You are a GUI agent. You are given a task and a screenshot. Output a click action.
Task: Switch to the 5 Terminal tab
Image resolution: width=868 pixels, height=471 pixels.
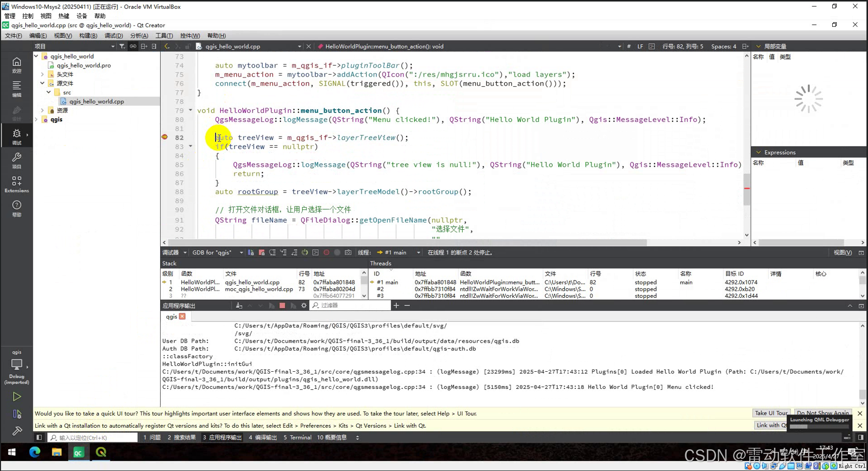pos(298,437)
